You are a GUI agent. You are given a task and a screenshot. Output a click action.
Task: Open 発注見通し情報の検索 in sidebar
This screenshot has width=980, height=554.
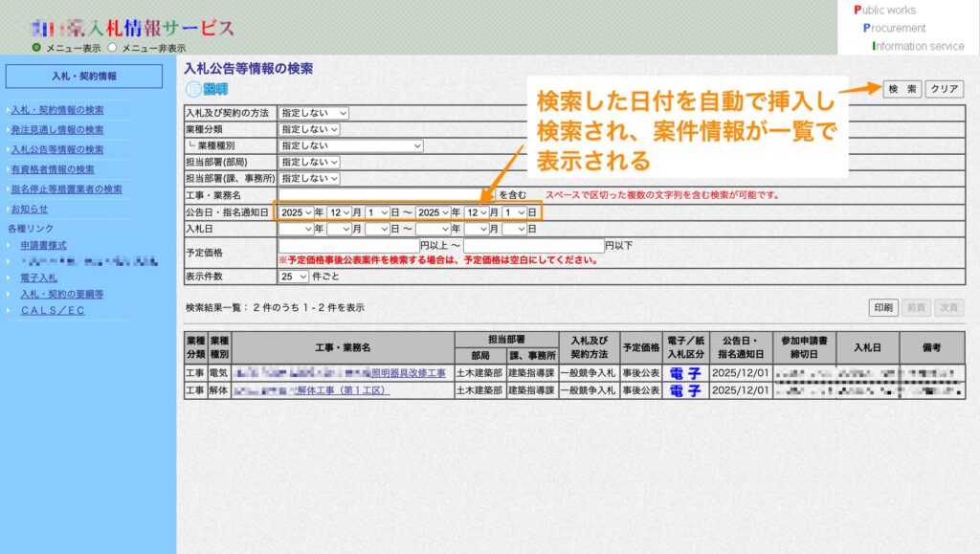point(56,129)
